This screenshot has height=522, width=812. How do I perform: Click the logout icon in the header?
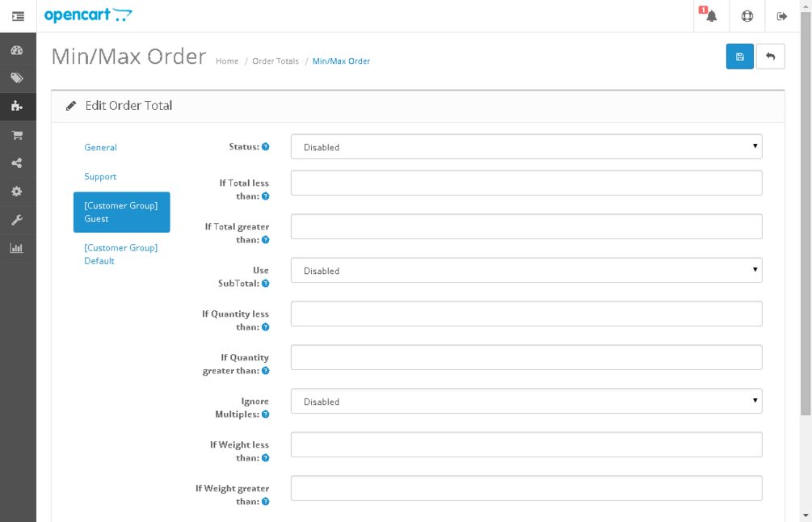[x=781, y=15]
